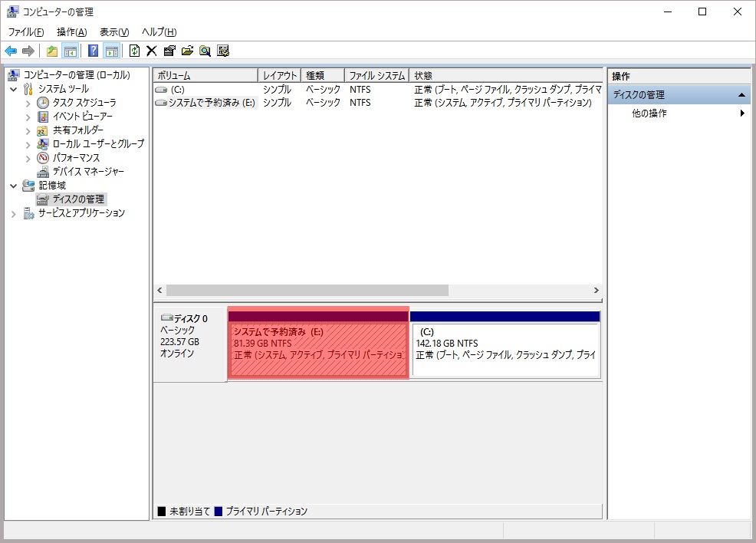Click the Refresh icon in toolbar
The height and width of the screenshot is (543, 756).
(x=134, y=51)
